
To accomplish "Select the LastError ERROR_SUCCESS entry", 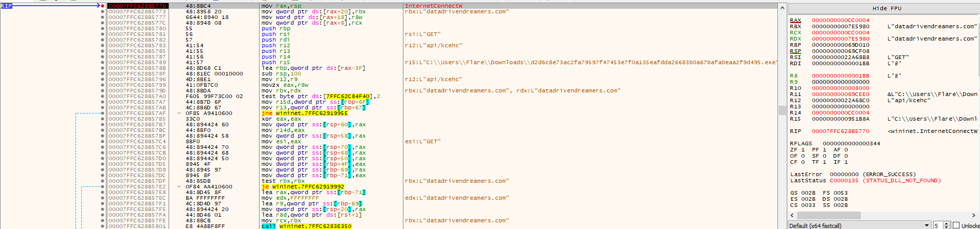I will (x=853, y=175).
